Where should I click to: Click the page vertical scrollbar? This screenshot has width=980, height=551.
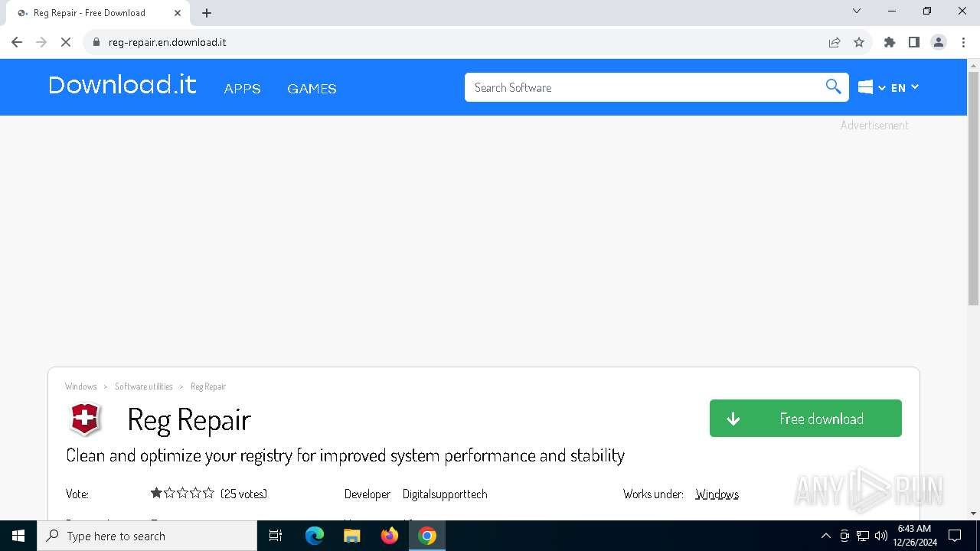click(x=973, y=187)
